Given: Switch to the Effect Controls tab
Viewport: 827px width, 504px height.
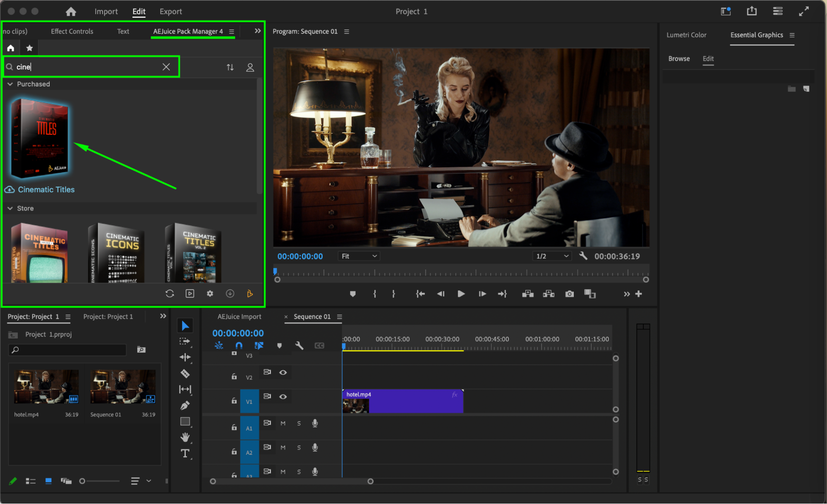Looking at the screenshot, I should pos(72,31).
